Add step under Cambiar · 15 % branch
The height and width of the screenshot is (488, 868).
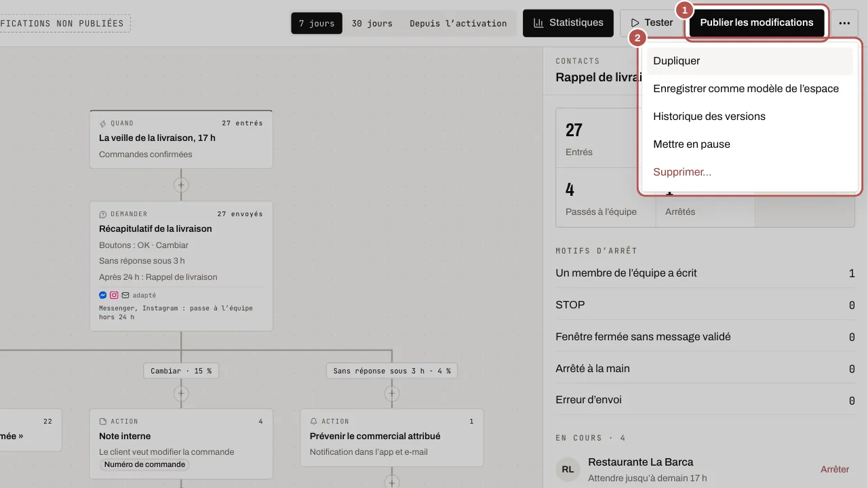181,393
